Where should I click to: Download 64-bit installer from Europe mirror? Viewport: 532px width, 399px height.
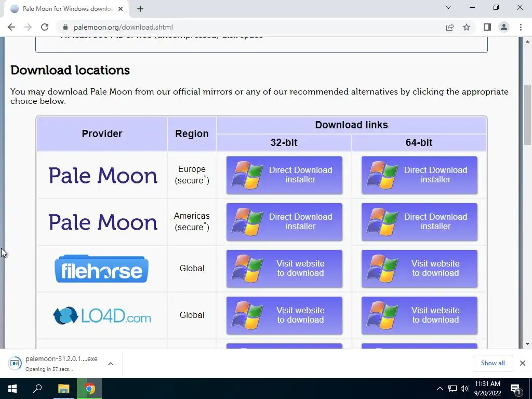click(419, 175)
